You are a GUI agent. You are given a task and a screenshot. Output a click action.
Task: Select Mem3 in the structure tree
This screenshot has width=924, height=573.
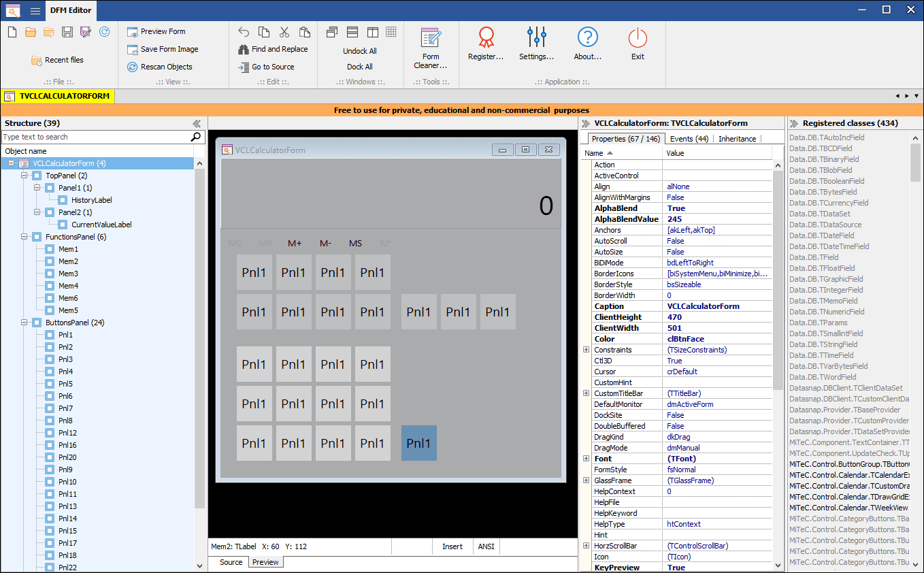[x=68, y=274]
